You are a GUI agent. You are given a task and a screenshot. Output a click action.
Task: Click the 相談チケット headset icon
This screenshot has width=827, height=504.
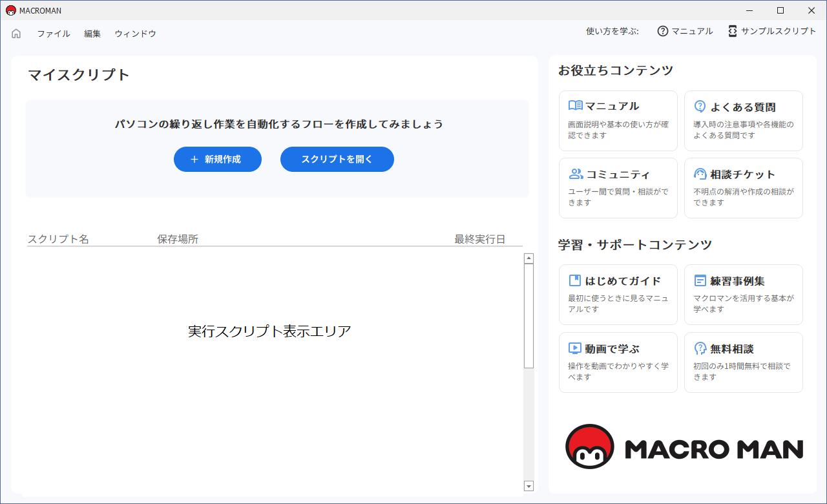700,174
